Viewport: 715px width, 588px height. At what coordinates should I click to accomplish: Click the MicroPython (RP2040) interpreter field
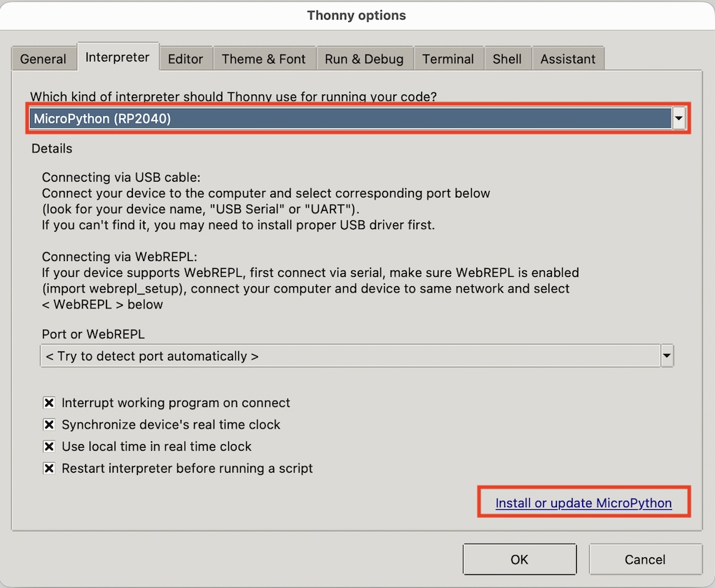pos(350,119)
